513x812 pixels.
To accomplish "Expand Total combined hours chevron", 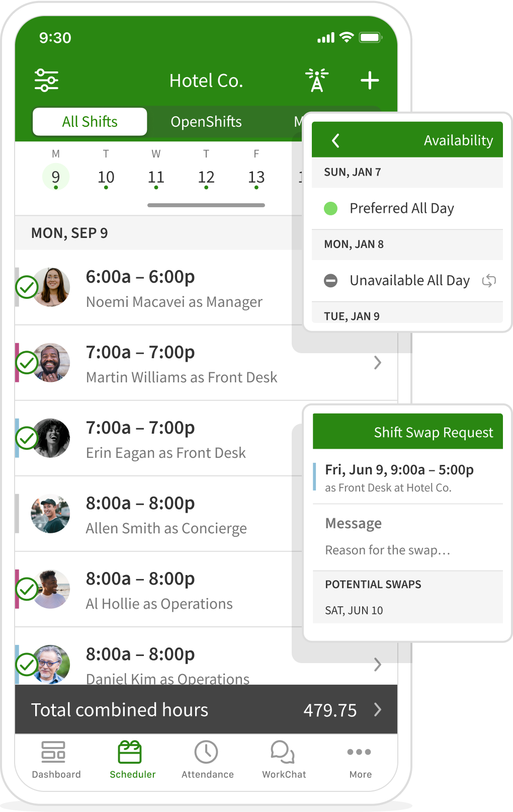I will coord(378,710).
